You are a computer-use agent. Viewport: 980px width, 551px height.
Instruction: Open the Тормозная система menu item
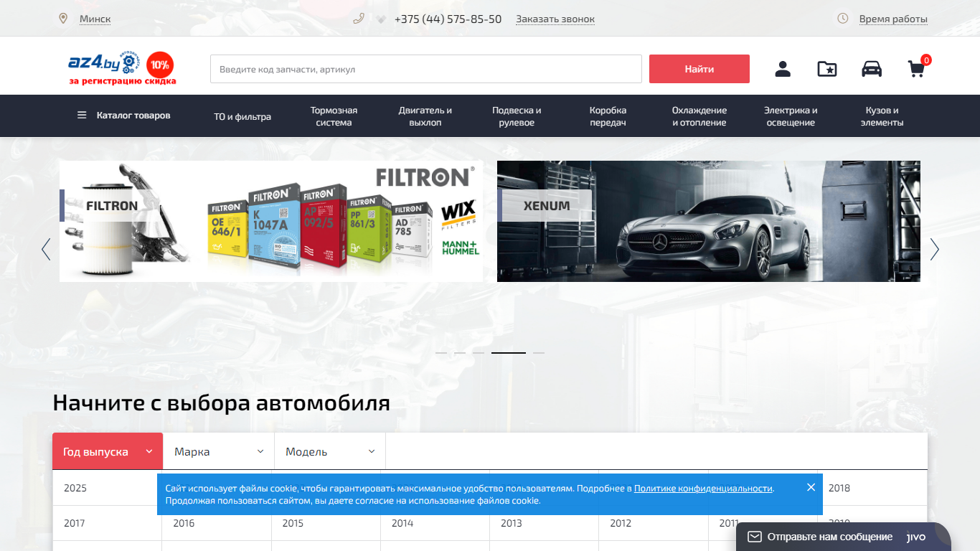coord(334,116)
